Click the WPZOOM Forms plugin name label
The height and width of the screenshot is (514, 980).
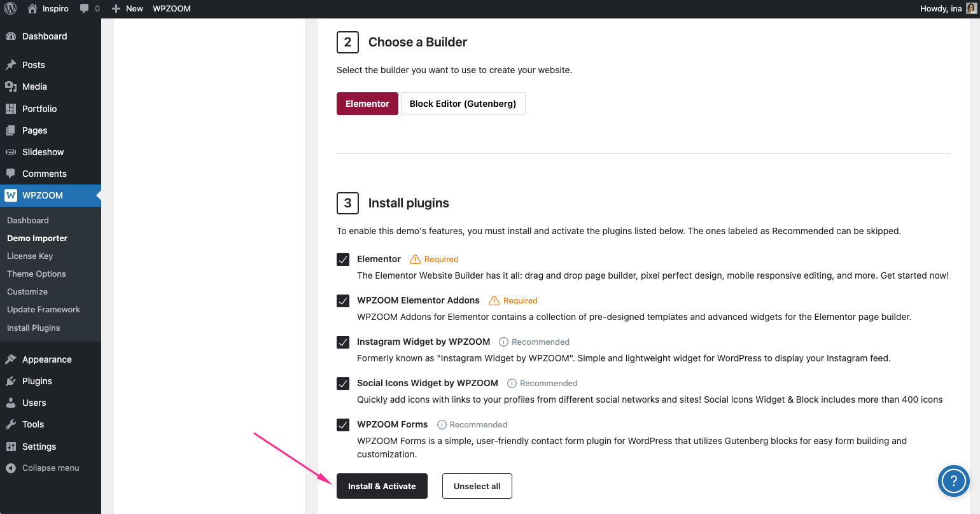click(x=393, y=424)
